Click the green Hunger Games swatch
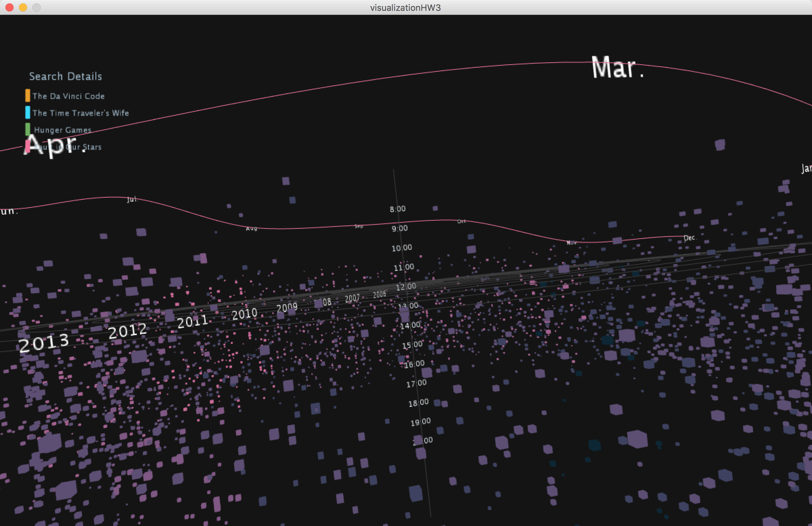Viewport: 812px width, 526px height. pos(28,129)
